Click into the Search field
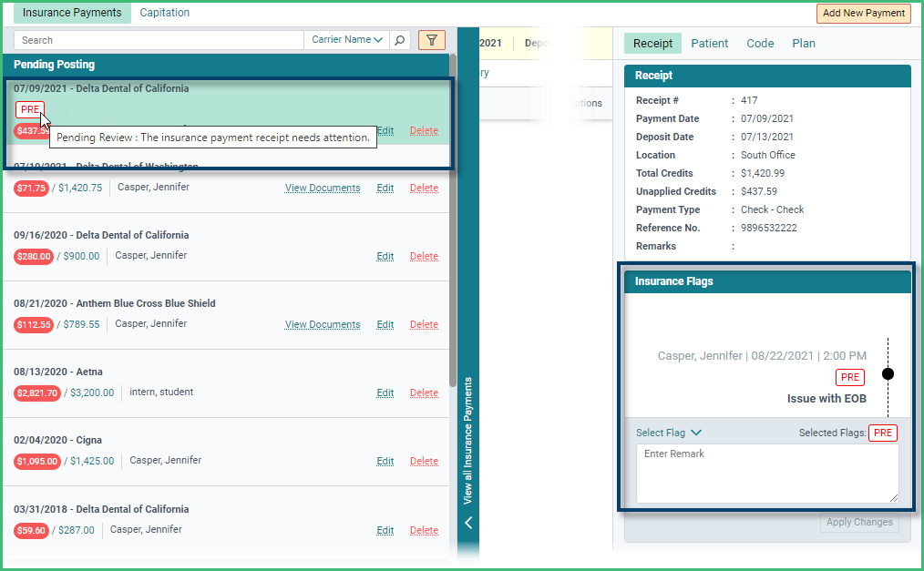 159,40
